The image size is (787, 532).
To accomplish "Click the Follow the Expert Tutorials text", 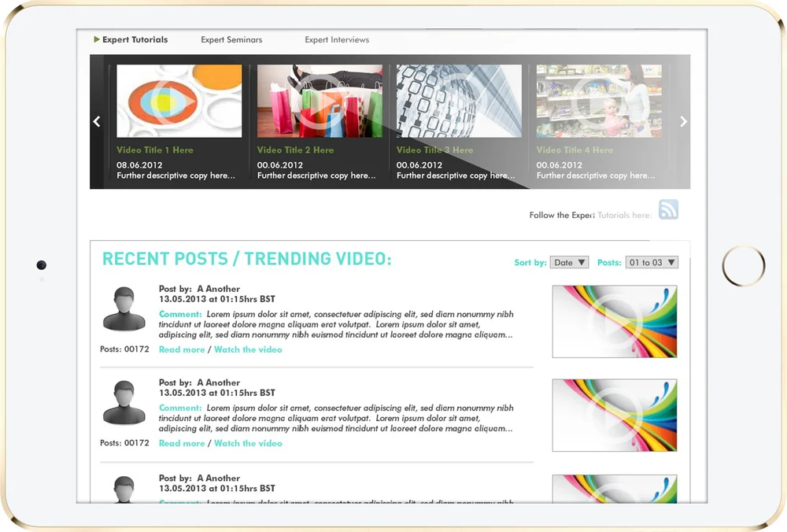I will point(590,216).
